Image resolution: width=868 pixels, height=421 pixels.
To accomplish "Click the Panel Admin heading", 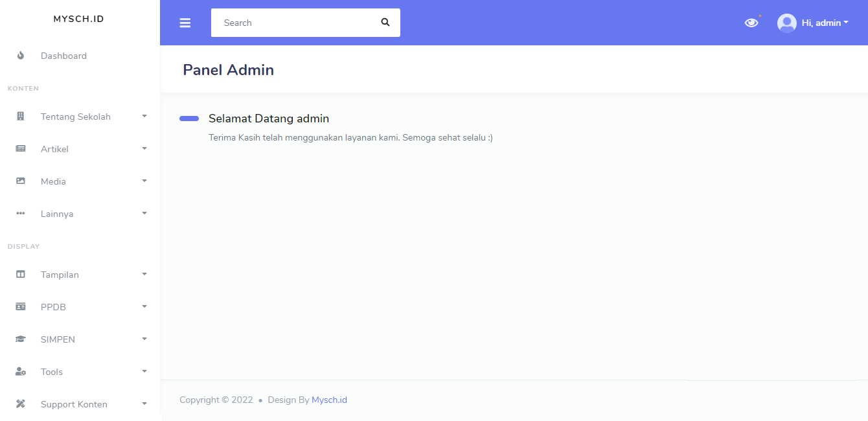I will tap(228, 70).
